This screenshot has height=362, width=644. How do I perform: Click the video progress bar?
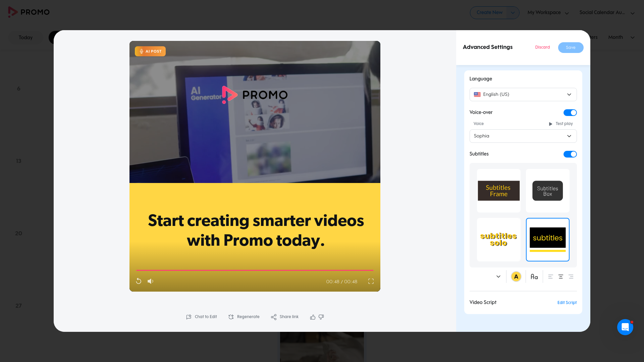pos(255,270)
